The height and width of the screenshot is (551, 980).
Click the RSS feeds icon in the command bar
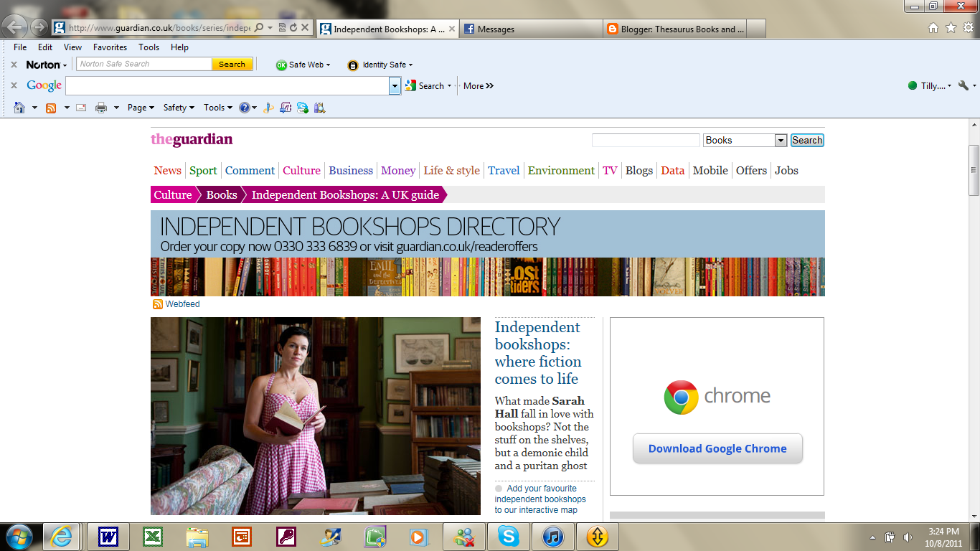(51, 108)
